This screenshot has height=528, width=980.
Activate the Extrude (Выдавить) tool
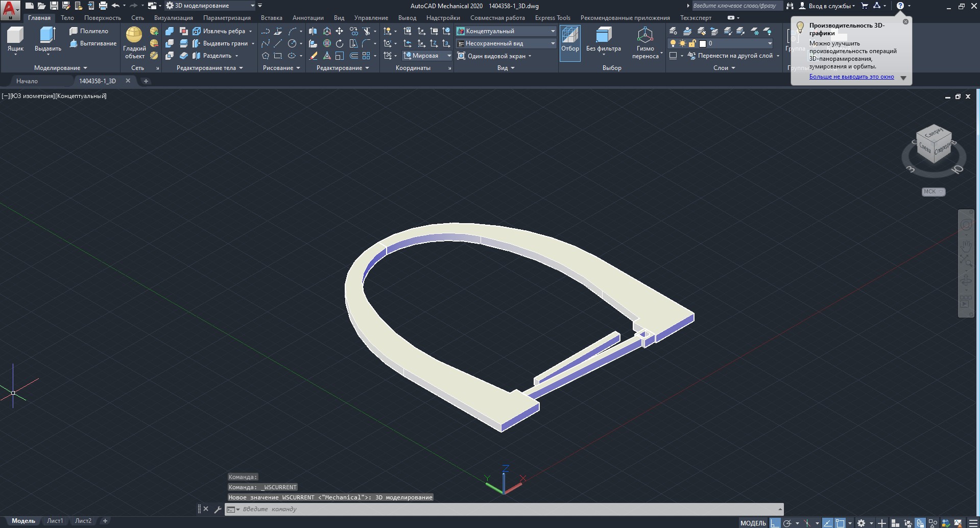click(x=48, y=40)
